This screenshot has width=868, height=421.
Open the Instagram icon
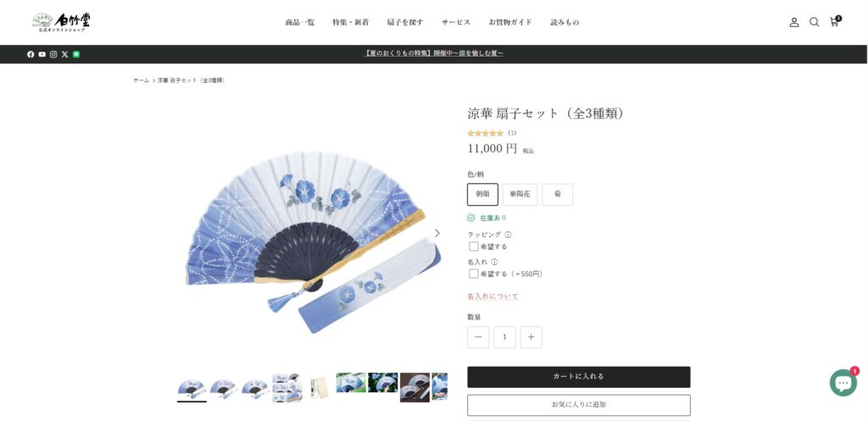pos(53,54)
